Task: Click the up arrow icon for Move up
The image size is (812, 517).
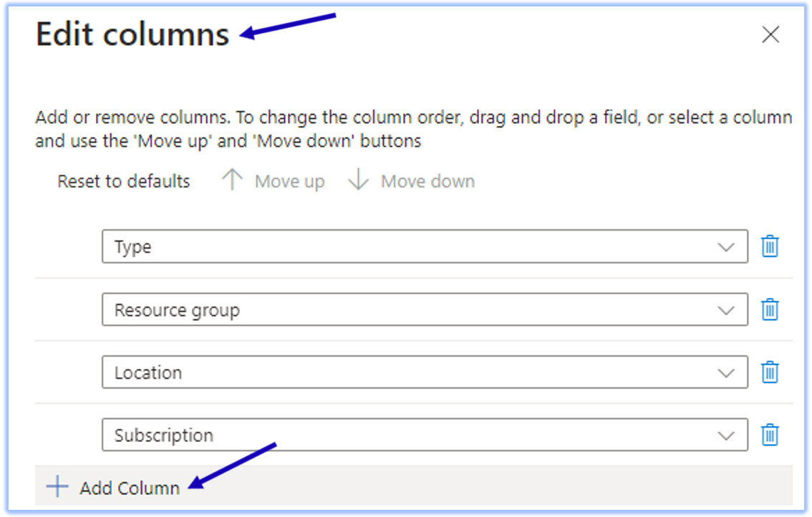Action: tap(232, 181)
